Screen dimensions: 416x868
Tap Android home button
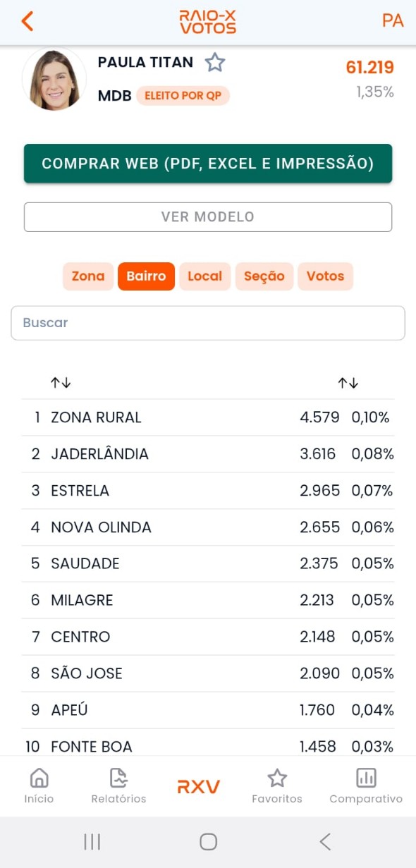click(208, 841)
